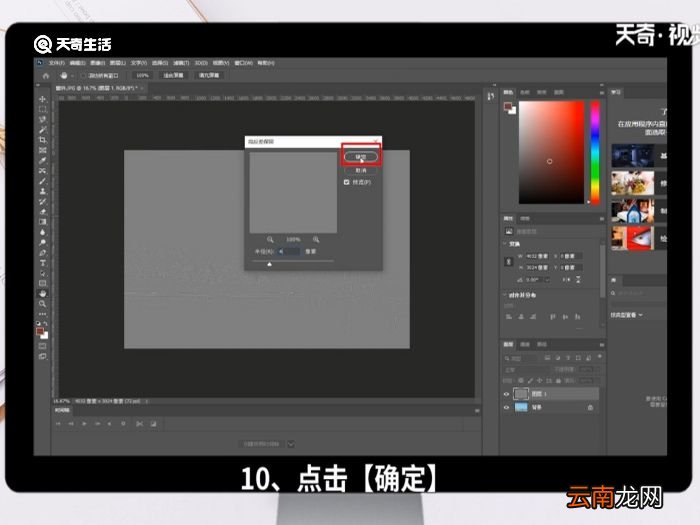This screenshot has width=700, height=525.
Task: Open the Color panel flyout menu
Action: click(601, 92)
